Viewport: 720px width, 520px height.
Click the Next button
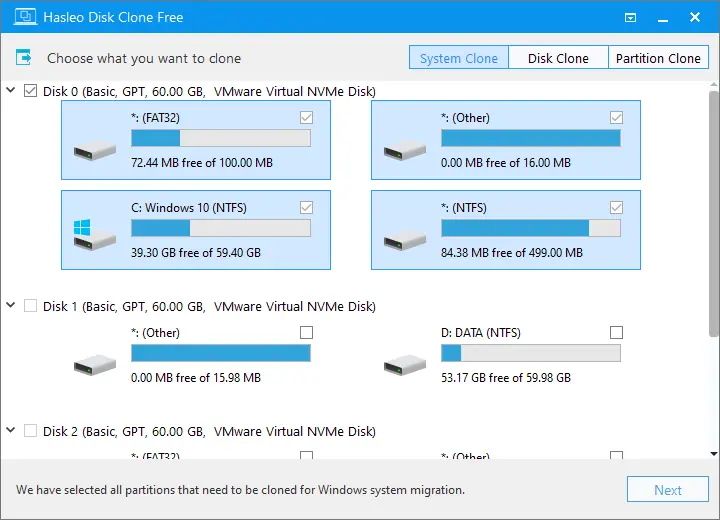pyautogui.click(x=668, y=489)
